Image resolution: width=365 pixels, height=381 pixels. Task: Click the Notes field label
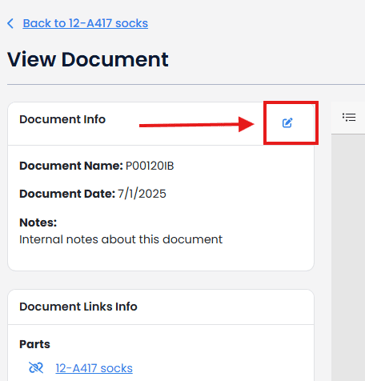click(38, 223)
